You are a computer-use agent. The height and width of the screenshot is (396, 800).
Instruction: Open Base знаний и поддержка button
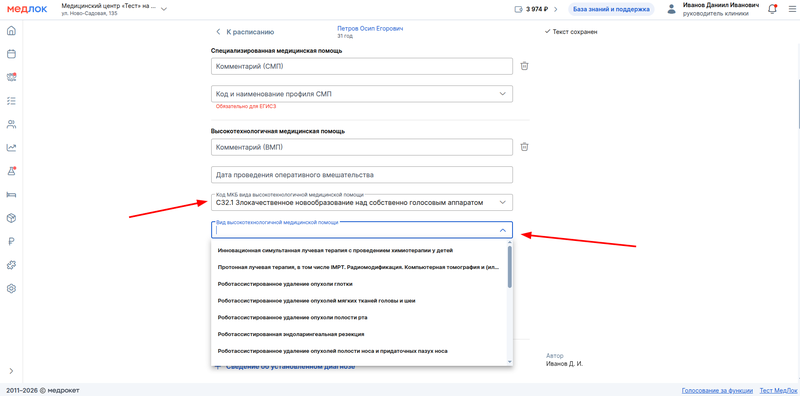click(611, 9)
